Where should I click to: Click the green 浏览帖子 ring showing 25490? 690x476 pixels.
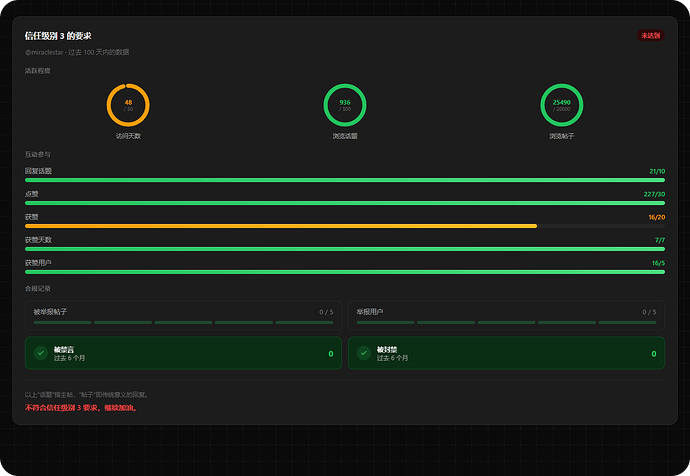coord(562,105)
